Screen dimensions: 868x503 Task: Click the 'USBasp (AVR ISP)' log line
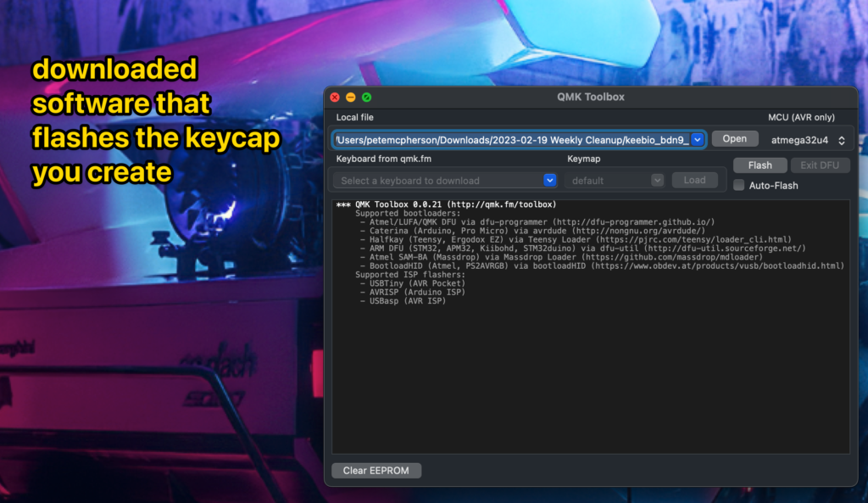click(403, 301)
